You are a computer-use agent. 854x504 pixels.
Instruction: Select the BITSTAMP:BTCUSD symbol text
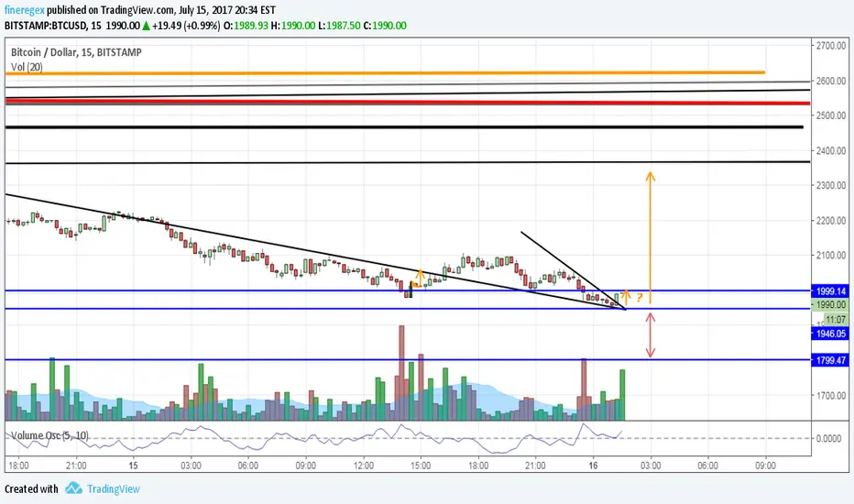tap(46, 26)
